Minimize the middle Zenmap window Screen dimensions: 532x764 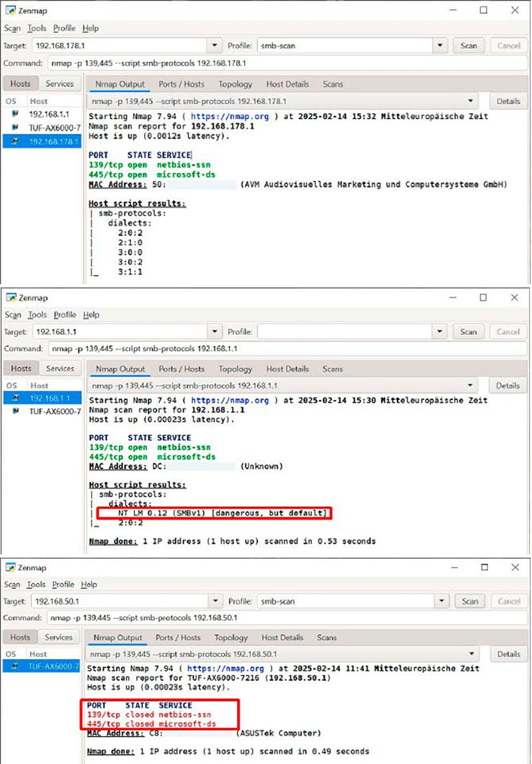coord(453,297)
